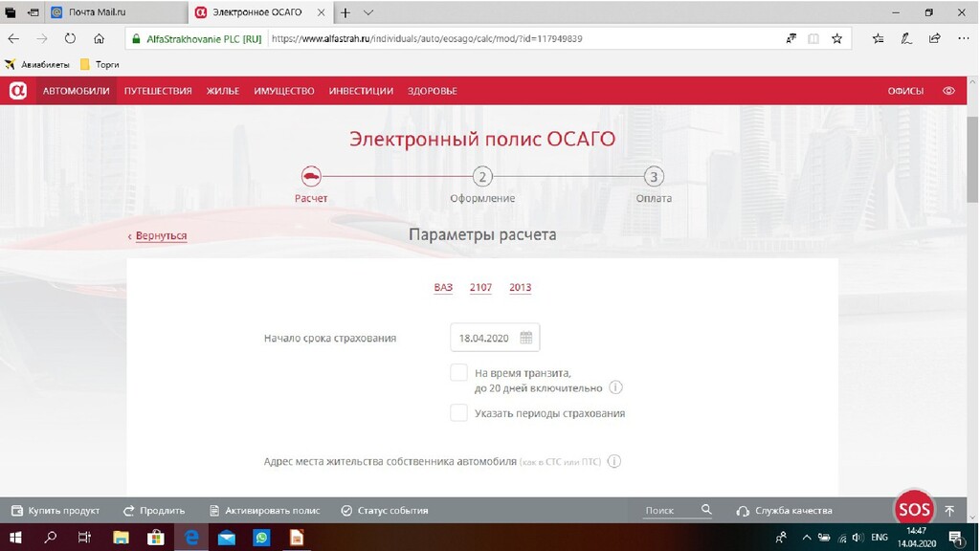Open Task View on the taskbar
Viewport: 980px width, 551px height.
point(84,538)
